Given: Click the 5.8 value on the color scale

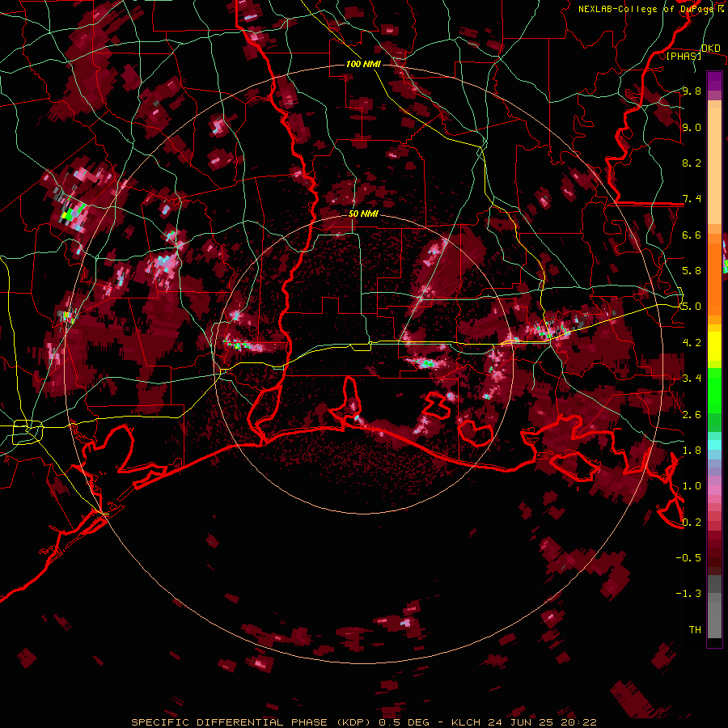Looking at the screenshot, I should pos(692,271).
